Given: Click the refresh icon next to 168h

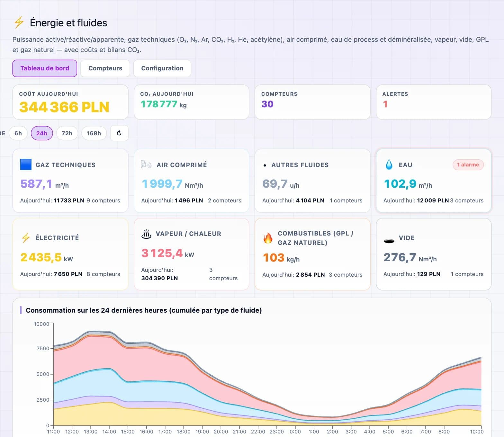Looking at the screenshot, I should click(x=119, y=133).
